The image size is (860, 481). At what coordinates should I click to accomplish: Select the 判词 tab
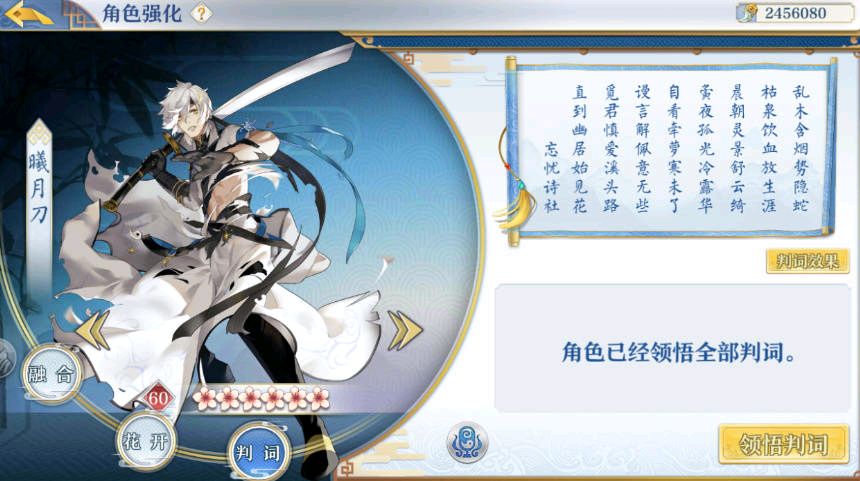pos(259,453)
